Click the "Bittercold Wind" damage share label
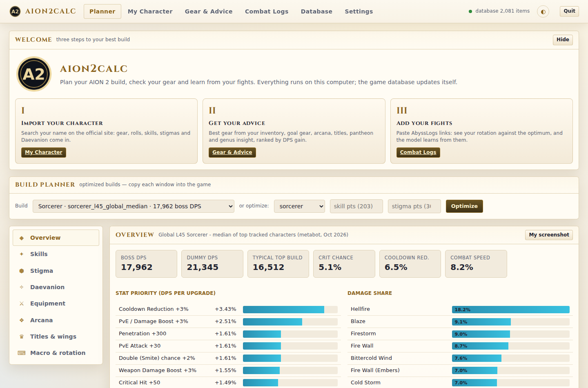This screenshot has width=588, height=388. [371, 358]
